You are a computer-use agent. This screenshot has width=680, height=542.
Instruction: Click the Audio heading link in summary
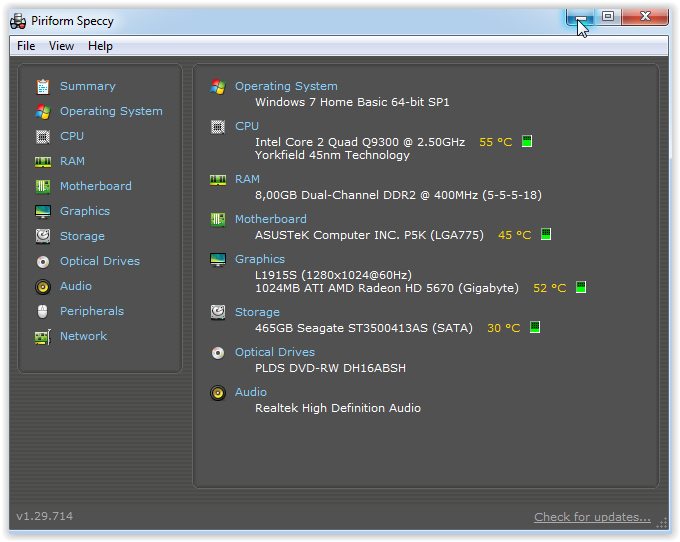(x=251, y=392)
